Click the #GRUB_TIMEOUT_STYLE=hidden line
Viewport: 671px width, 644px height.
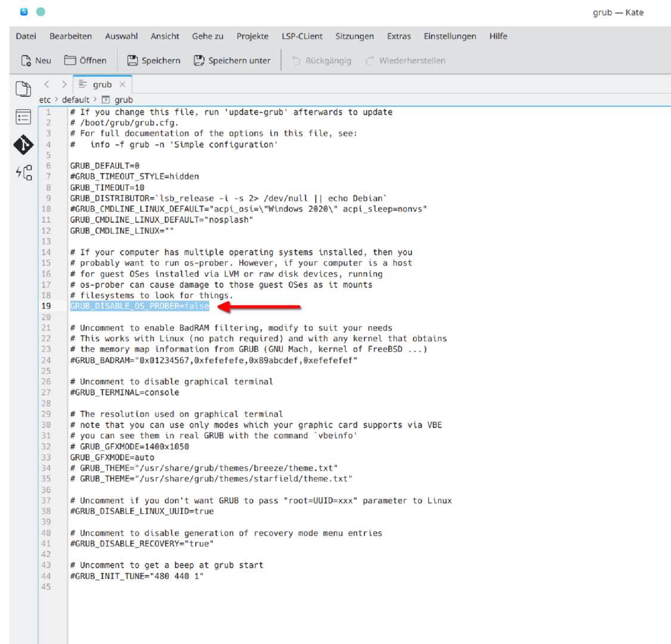pos(135,177)
